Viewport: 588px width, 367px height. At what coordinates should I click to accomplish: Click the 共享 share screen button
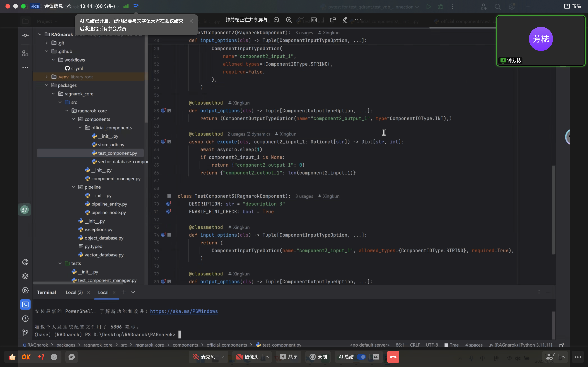point(288,357)
